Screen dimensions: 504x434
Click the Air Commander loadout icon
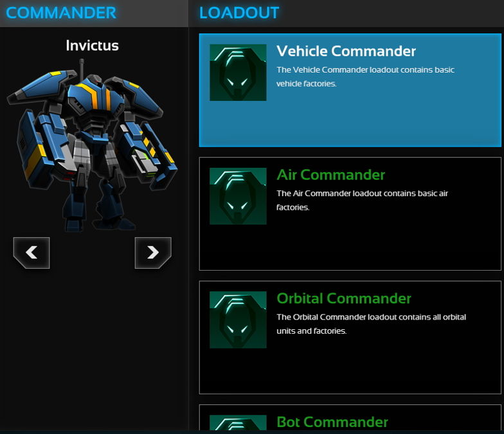click(238, 196)
